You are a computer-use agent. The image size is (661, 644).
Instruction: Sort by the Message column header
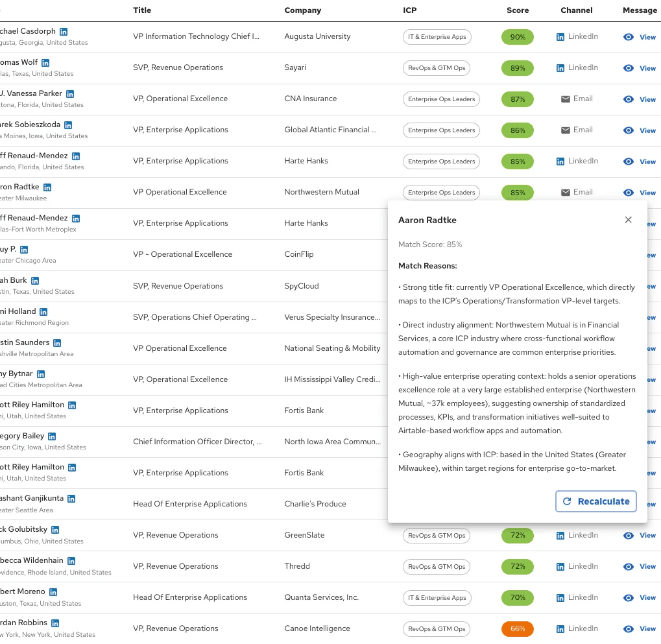pos(640,10)
